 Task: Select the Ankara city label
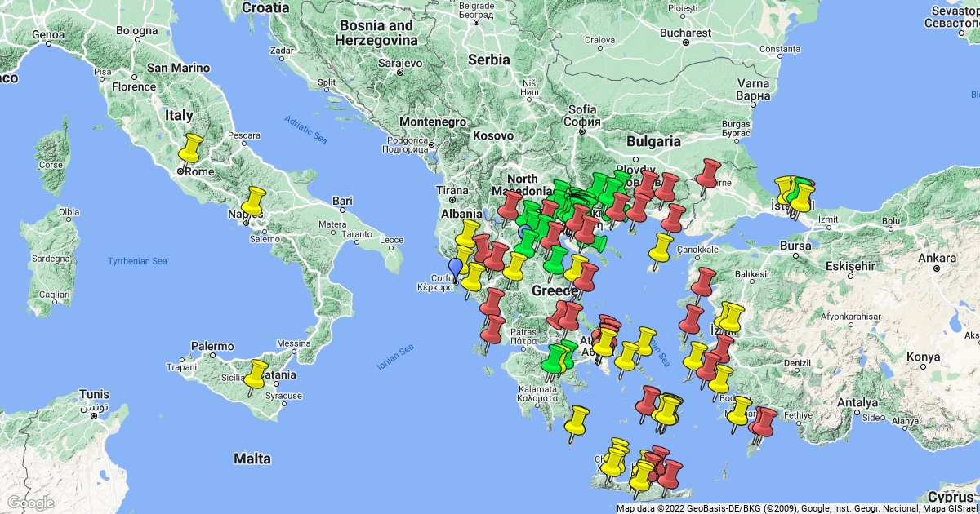pyautogui.click(x=936, y=258)
